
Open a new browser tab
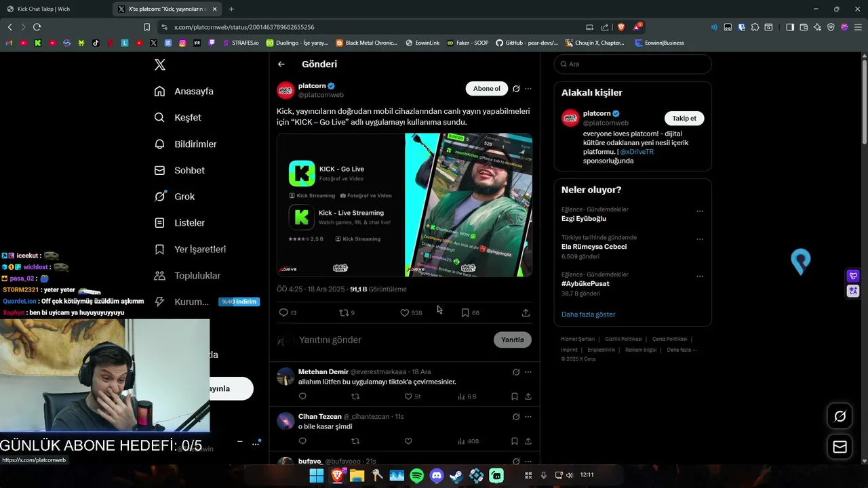point(231,9)
